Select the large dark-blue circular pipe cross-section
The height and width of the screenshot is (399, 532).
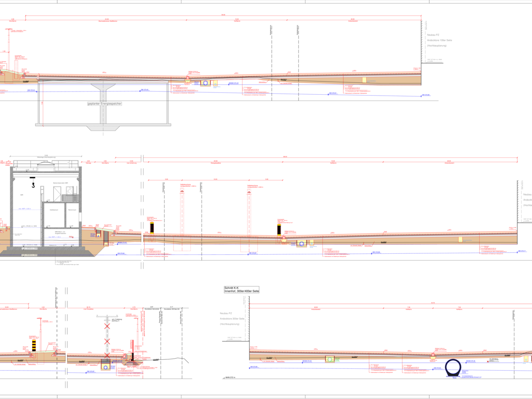tap(453, 367)
